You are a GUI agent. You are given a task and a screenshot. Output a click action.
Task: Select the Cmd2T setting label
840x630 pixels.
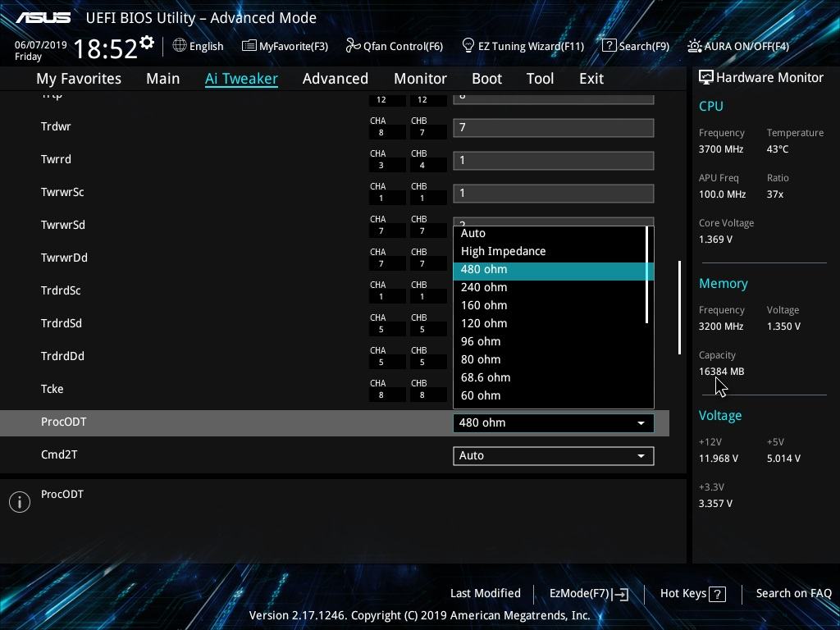[59, 454]
